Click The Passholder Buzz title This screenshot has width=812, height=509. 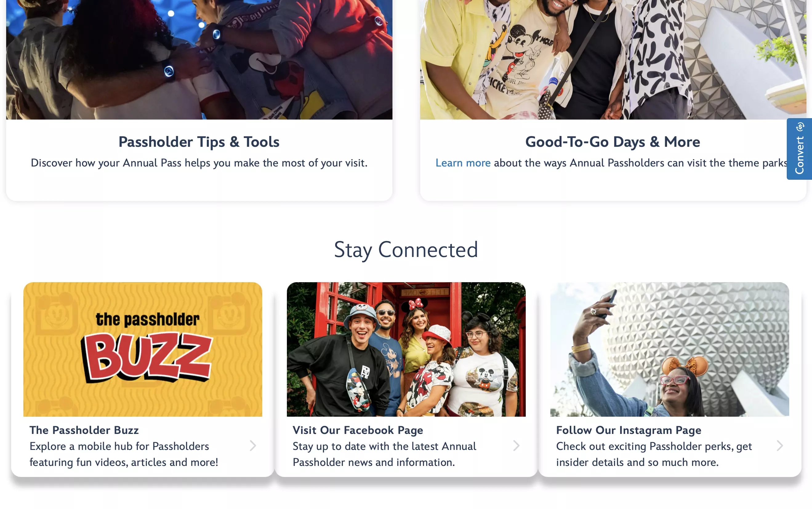coord(84,430)
